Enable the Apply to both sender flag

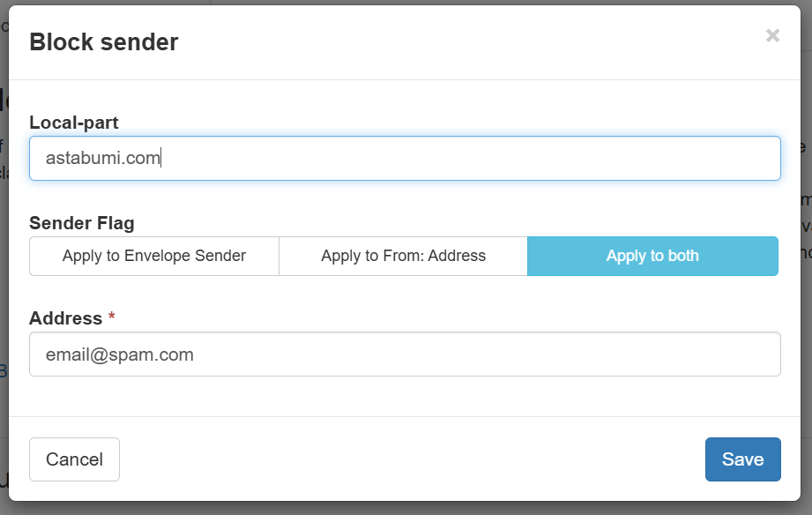(x=652, y=256)
